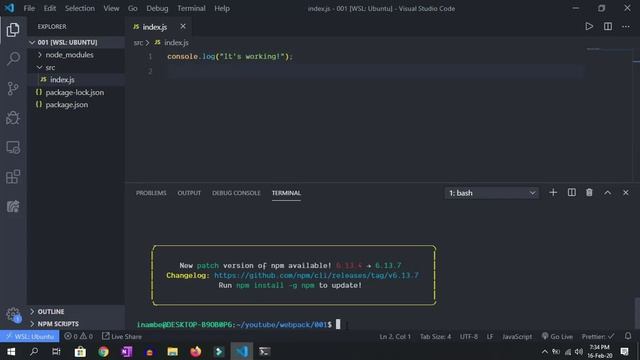The image size is (640, 360).
Task: Open Windows Start menu
Action: (11, 351)
